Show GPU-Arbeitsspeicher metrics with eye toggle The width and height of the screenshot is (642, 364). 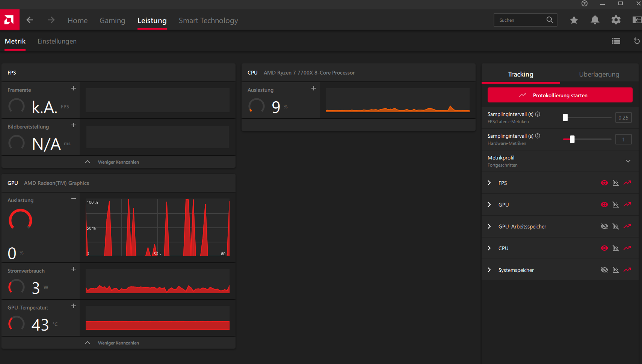[604, 226]
